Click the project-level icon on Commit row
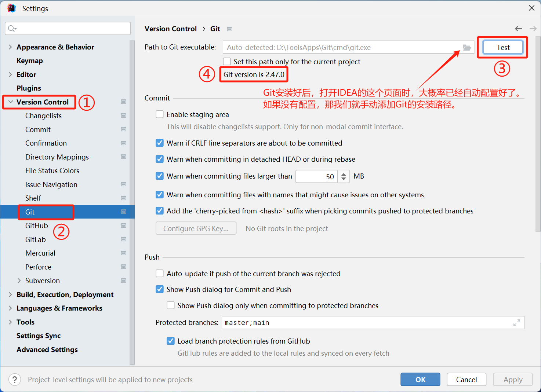Image resolution: width=541 pixels, height=392 pixels. coord(124,129)
